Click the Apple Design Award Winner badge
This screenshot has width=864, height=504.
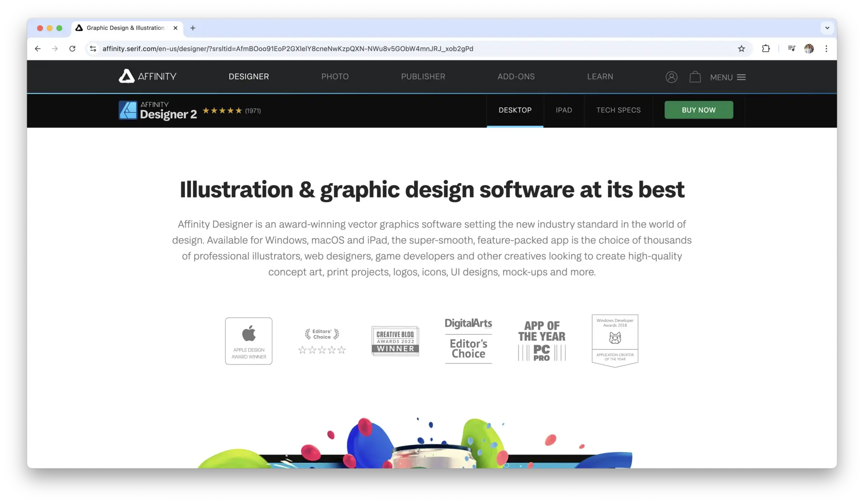[248, 341]
